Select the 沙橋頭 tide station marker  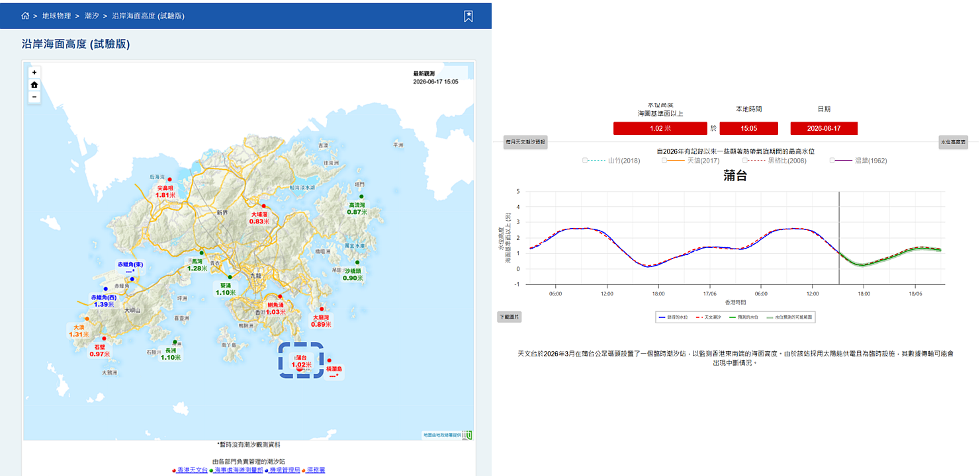point(357,262)
